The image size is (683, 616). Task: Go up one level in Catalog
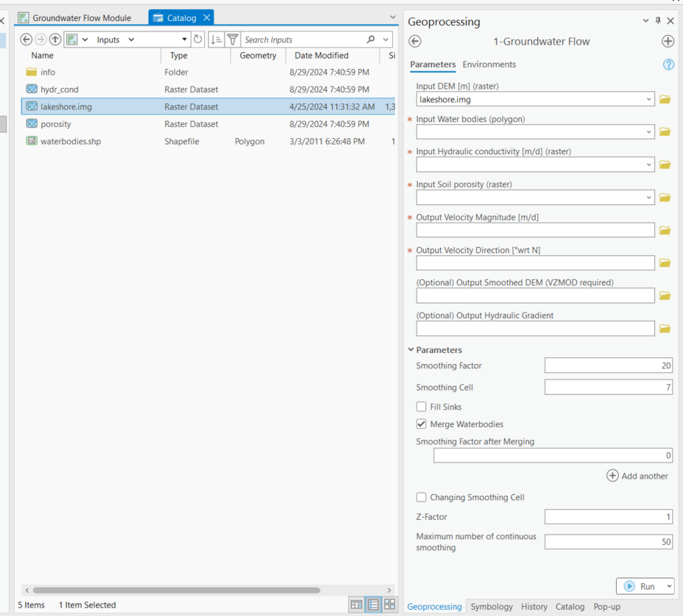tap(55, 40)
